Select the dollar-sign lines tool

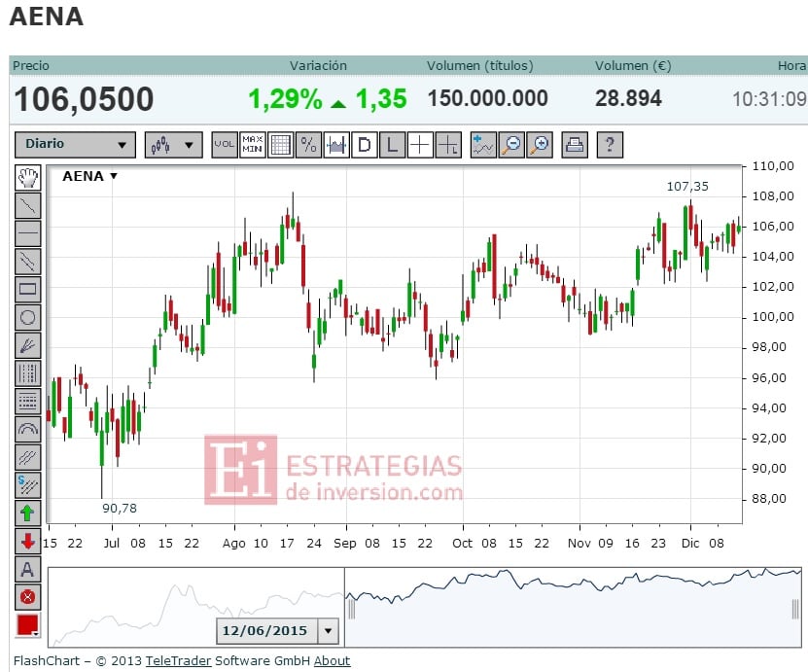point(28,484)
